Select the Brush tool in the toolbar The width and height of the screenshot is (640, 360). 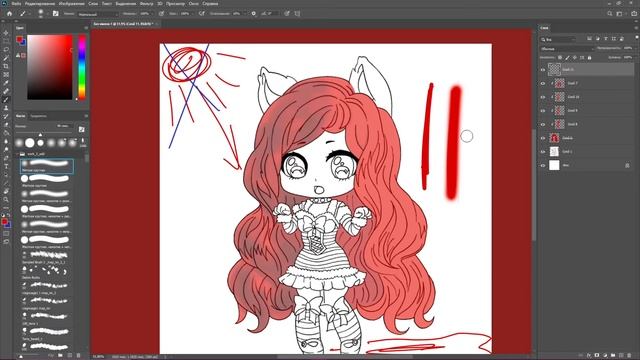tap(6, 100)
